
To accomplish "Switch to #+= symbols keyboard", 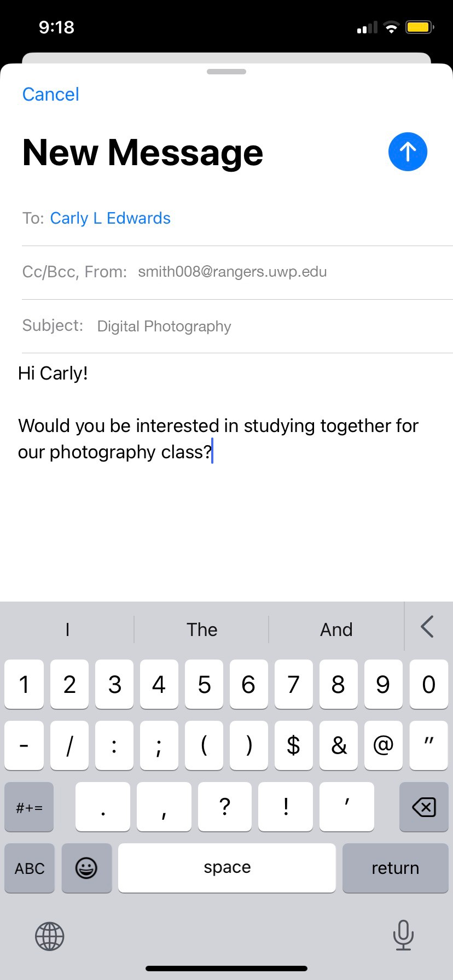I will [30, 807].
